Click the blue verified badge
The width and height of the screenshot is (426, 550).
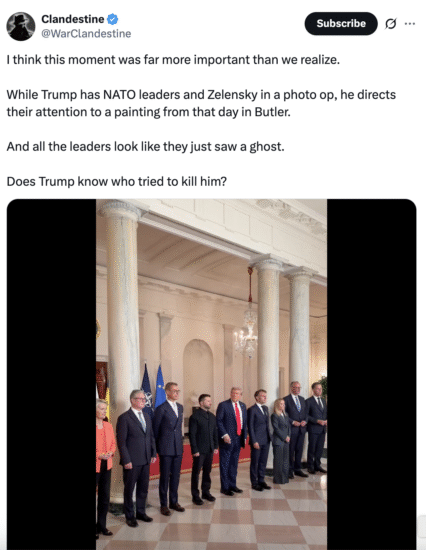(113, 19)
